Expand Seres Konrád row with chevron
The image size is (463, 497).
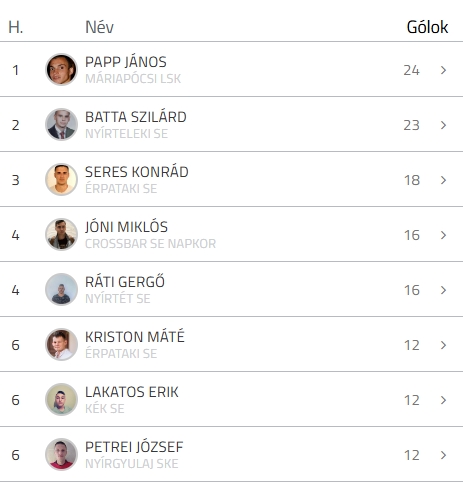pyautogui.click(x=443, y=180)
